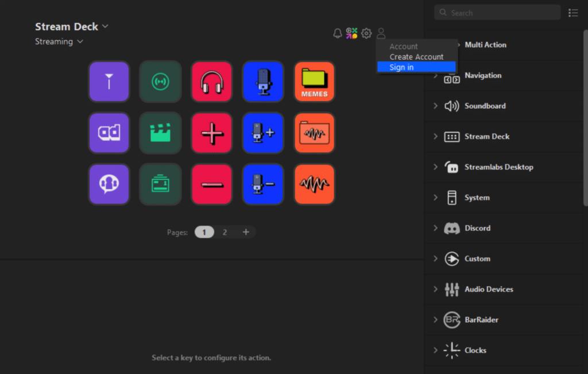Expand the Discord category chevron
This screenshot has width=588, height=374.
[x=435, y=228]
